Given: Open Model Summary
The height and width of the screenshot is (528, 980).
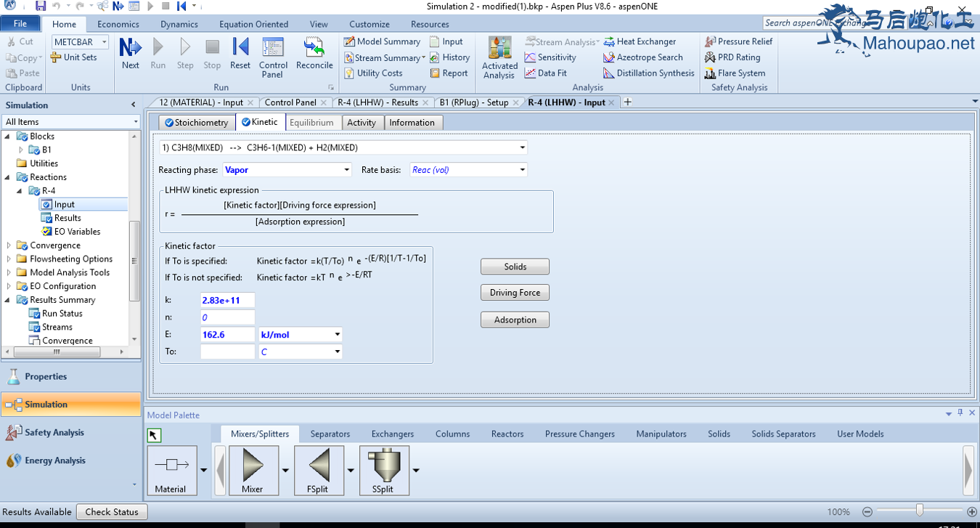Looking at the screenshot, I should (x=382, y=41).
